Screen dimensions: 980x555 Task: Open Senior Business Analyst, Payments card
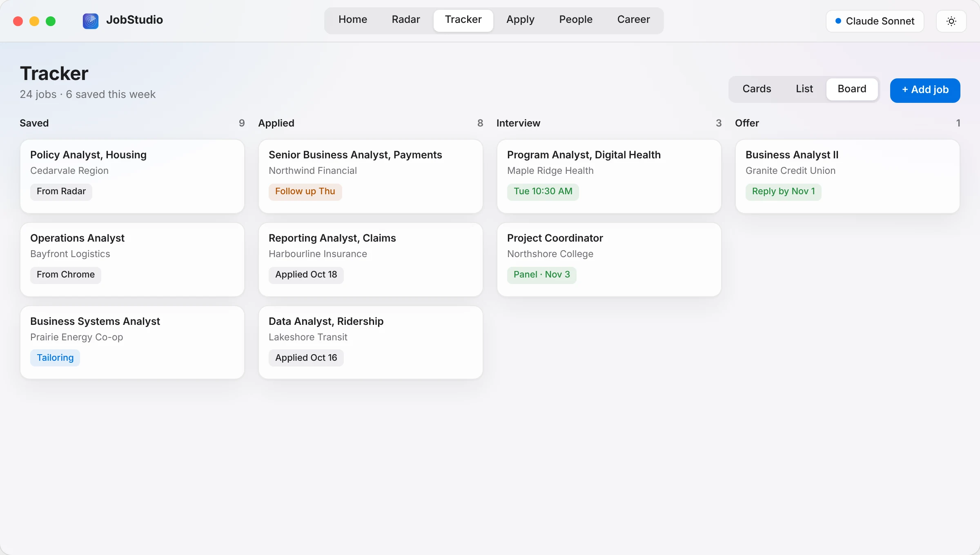(x=371, y=176)
